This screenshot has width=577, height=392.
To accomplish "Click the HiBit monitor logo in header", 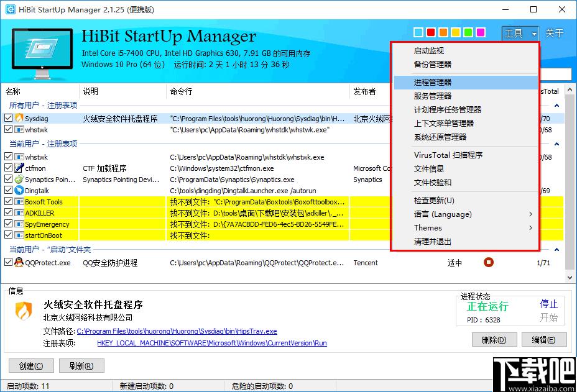I will [x=42, y=53].
